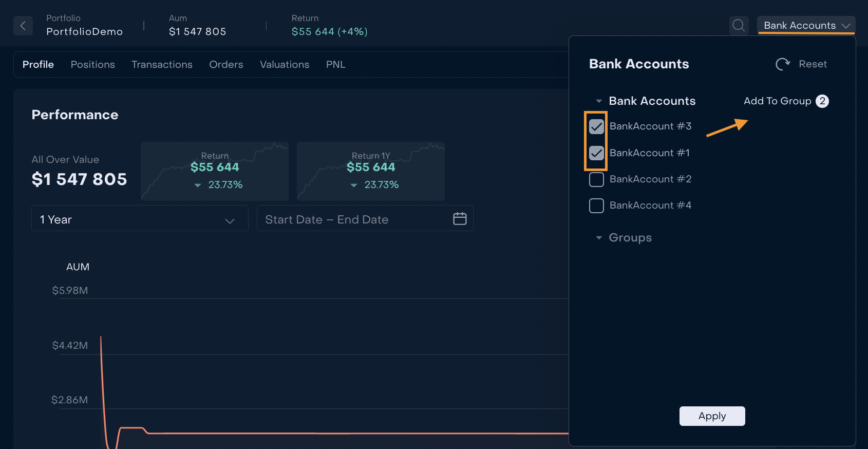Collapse the Bank Accounts list section
Viewport: 868px width, 449px height.
click(599, 101)
